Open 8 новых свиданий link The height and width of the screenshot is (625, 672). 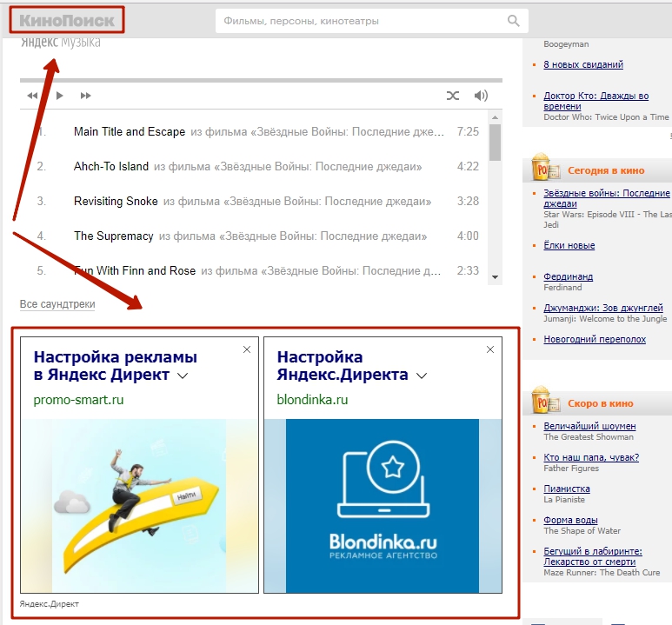pos(583,64)
